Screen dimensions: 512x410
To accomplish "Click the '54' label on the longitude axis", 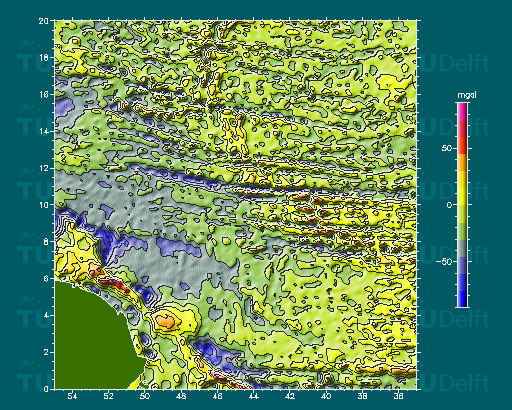I will coord(72,396).
